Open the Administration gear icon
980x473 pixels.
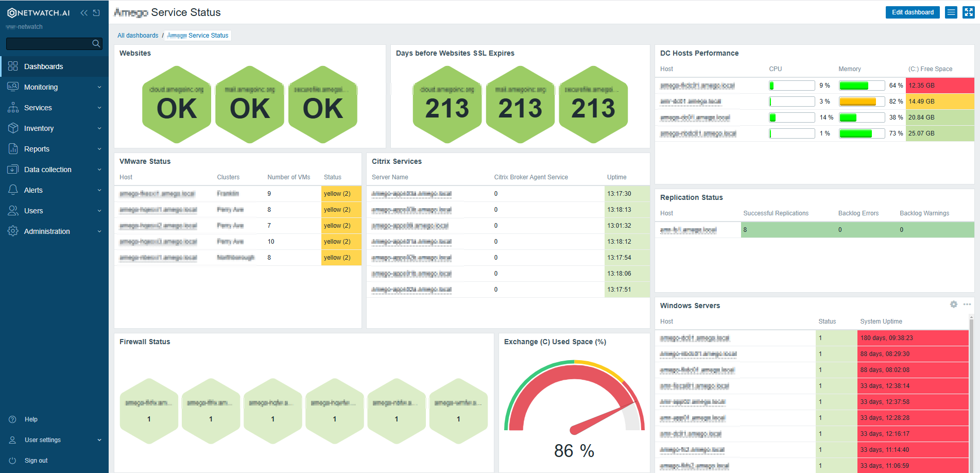click(13, 231)
